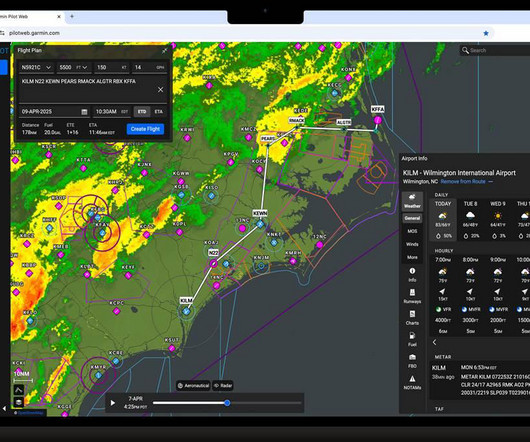This screenshot has height=442, width=530.
Task: Click the KCPC airport marker
Action: tap(117, 311)
